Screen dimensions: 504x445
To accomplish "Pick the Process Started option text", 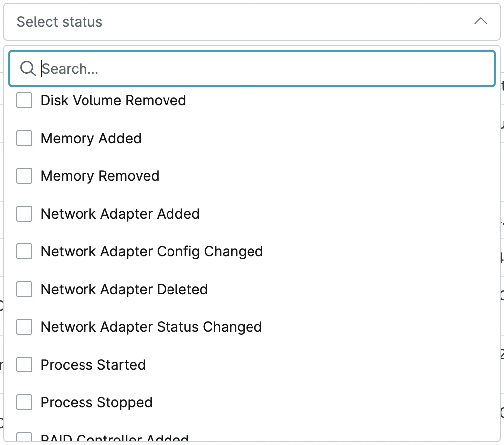I will [x=93, y=365].
